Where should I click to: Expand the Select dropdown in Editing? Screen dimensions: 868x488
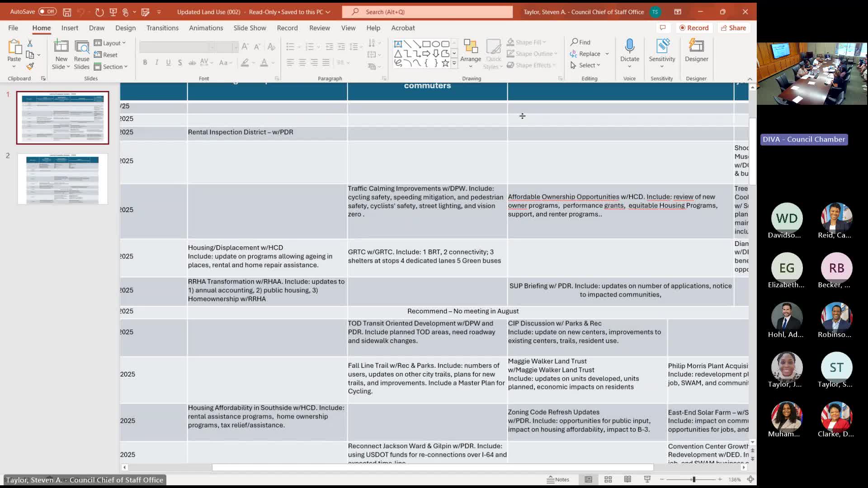point(586,65)
